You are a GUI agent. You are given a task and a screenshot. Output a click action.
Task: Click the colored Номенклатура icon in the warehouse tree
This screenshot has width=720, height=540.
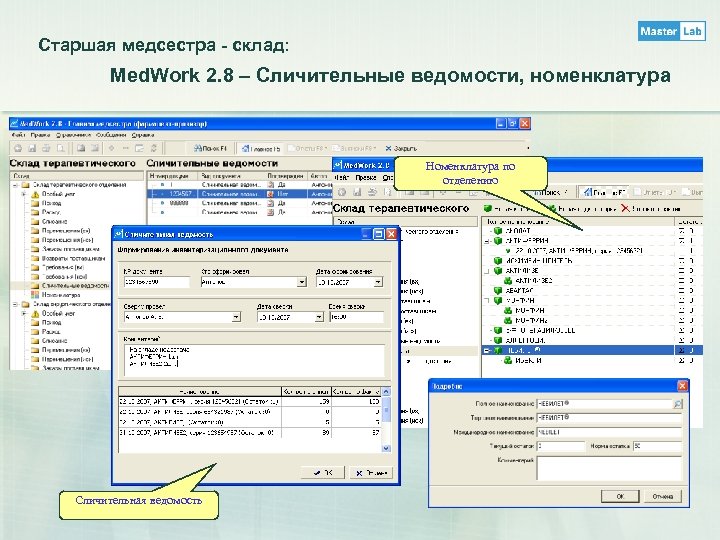click(35, 295)
